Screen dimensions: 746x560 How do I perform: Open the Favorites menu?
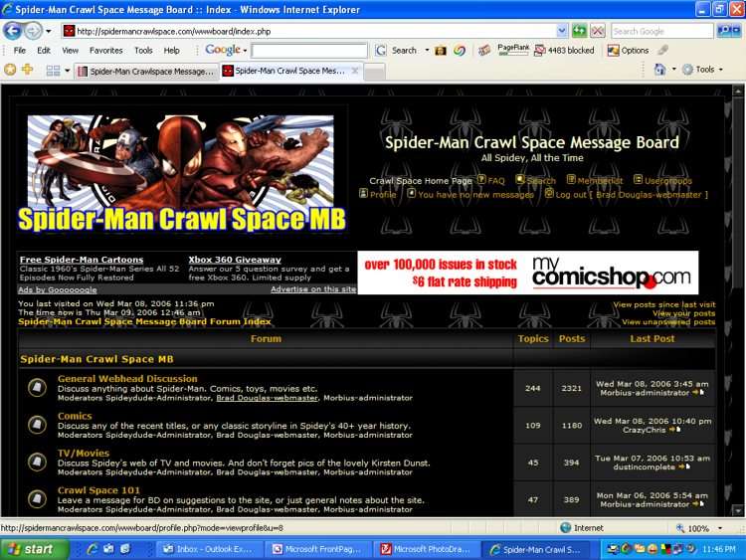click(105, 50)
